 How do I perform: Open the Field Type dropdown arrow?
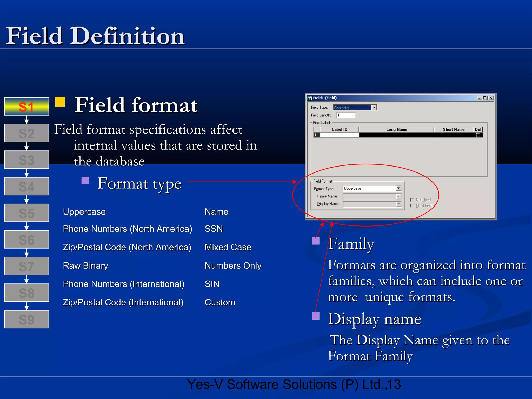tap(374, 107)
